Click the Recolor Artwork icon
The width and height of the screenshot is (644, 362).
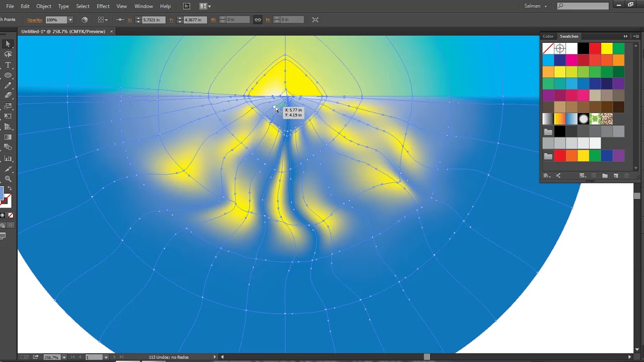(x=85, y=20)
